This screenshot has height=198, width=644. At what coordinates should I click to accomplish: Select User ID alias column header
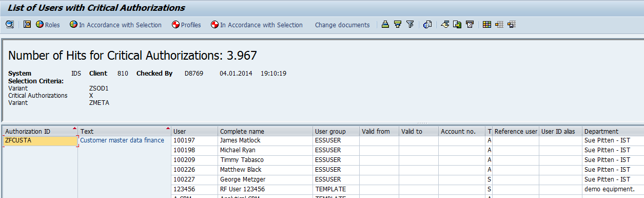pyautogui.click(x=560, y=131)
